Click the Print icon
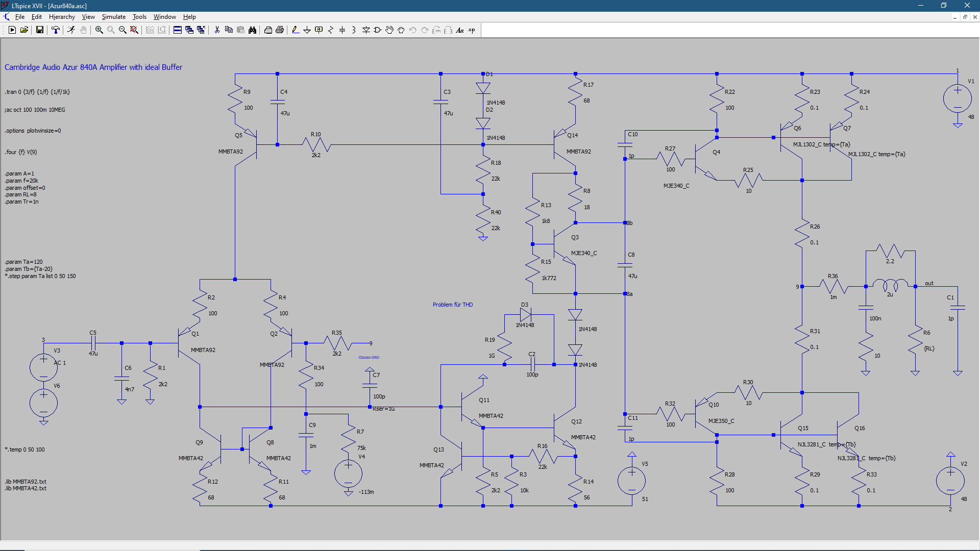980x551 pixels. (280, 30)
